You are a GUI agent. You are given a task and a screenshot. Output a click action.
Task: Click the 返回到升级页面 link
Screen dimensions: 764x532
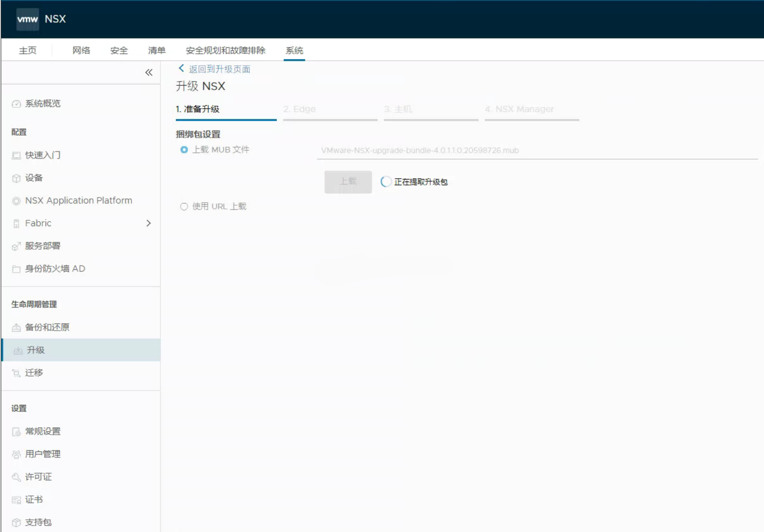click(219, 69)
